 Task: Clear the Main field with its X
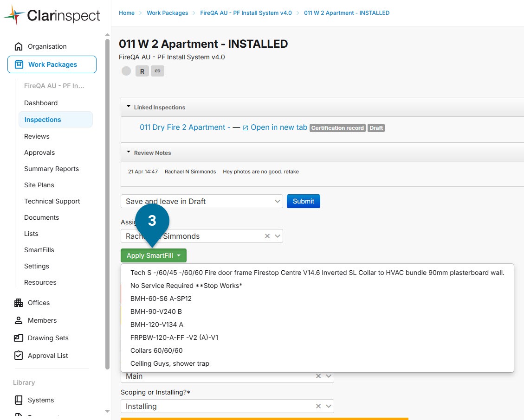tap(318, 376)
